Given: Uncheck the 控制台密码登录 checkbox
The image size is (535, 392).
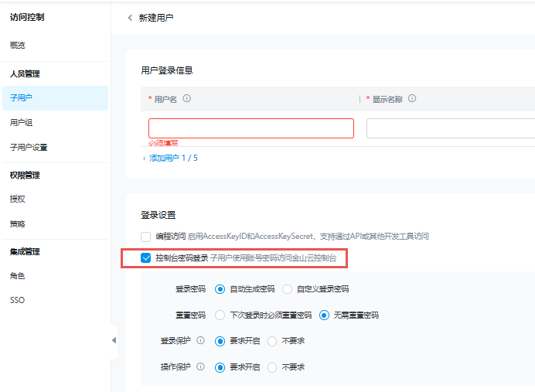Looking at the screenshot, I should coord(145,258).
